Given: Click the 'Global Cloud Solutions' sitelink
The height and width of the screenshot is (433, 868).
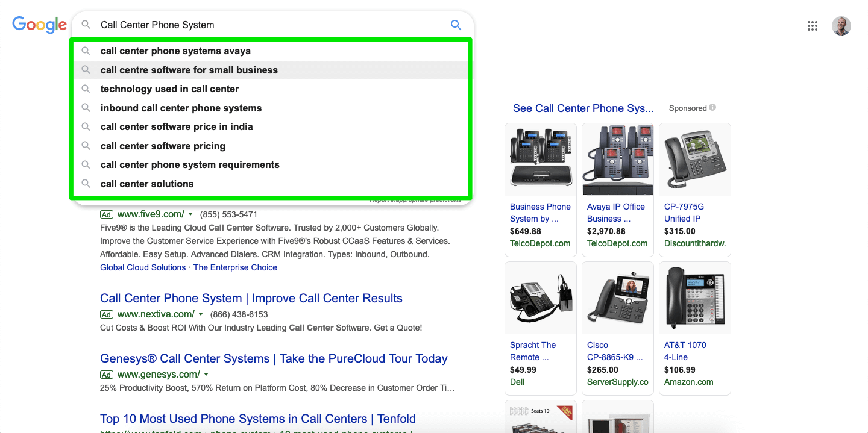Looking at the screenshot, I should click(x=143, y=267).
